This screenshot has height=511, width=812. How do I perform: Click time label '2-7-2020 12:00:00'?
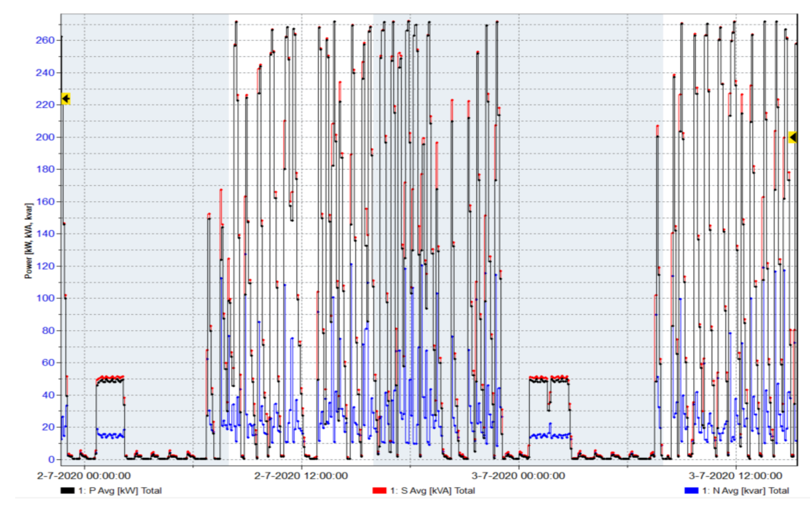[301, 476]
